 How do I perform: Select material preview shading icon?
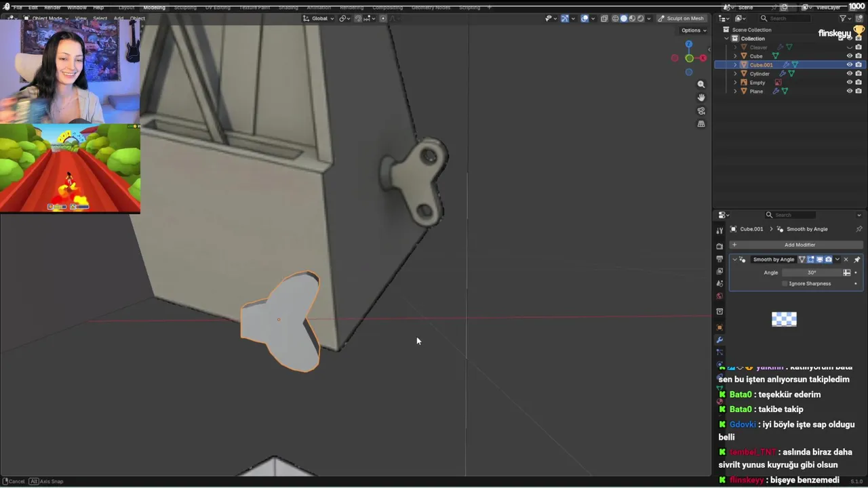click(632, 18)
